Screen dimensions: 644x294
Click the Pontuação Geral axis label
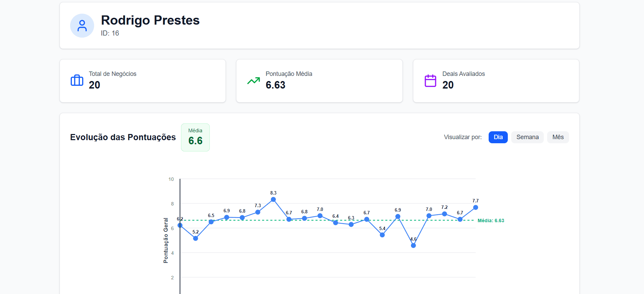click(166, 240)
